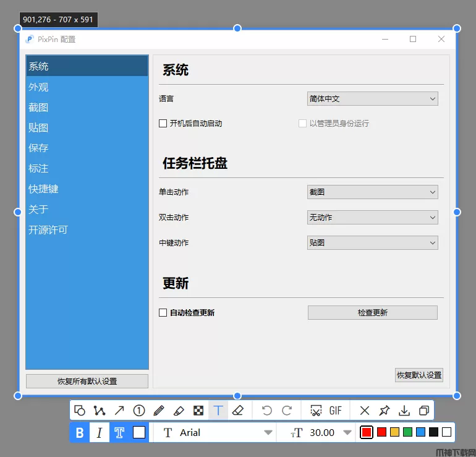
Task: Choose the pencil drawing tool
Action: [x=158, y=410]
